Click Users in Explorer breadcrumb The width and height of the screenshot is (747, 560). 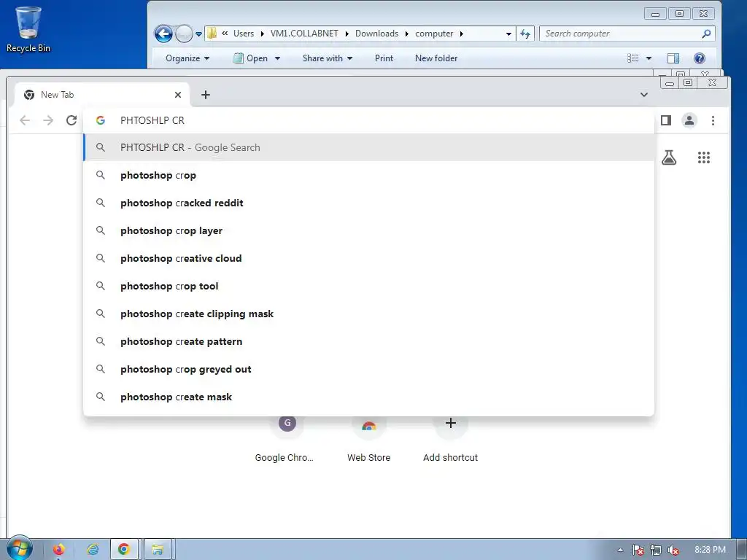coord(244,34)
